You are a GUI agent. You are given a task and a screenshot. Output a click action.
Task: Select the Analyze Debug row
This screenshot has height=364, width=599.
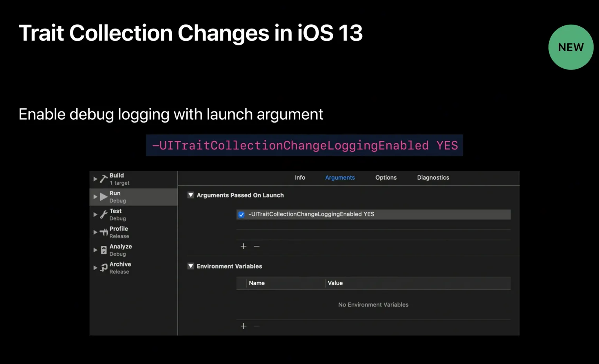134,250
